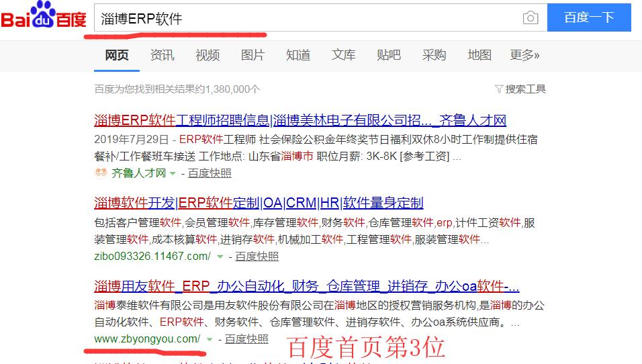
Task: Expand dropdown arrow next to zibo093326.11467.com
Action: pos(220,257)
